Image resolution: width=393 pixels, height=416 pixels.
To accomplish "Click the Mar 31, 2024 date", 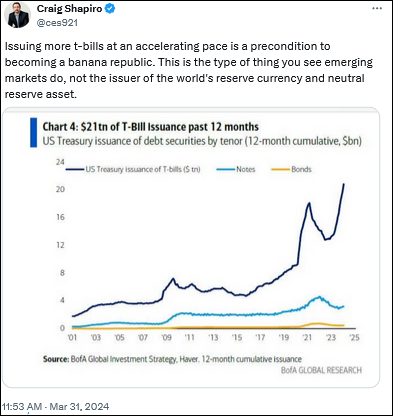I will pos(79,407).
